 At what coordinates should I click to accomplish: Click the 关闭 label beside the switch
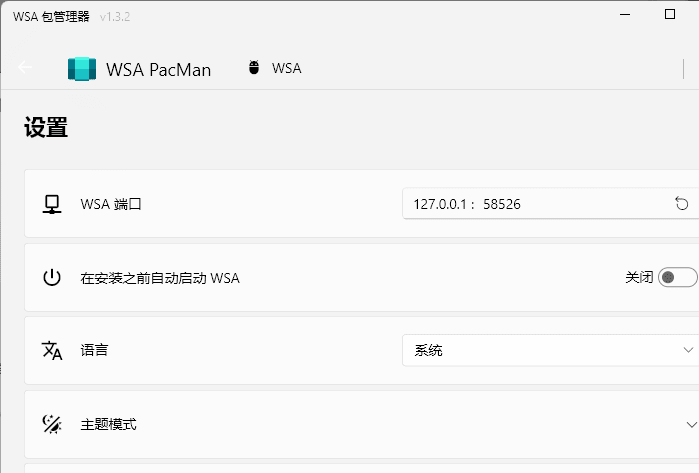coord(639,277)
